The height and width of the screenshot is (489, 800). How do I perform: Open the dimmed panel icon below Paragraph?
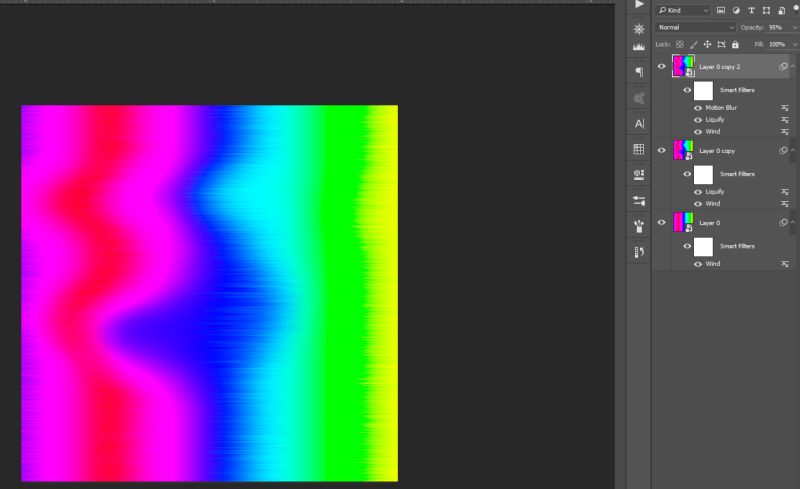click(x=639, y=98)
